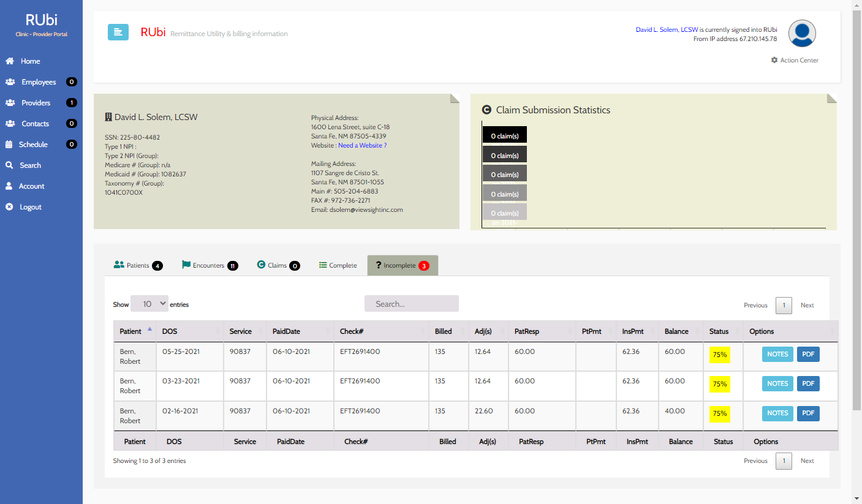Click NOTES for 05-25-2021 encounter
862x504 pixels.
click(x=777, y=354)
